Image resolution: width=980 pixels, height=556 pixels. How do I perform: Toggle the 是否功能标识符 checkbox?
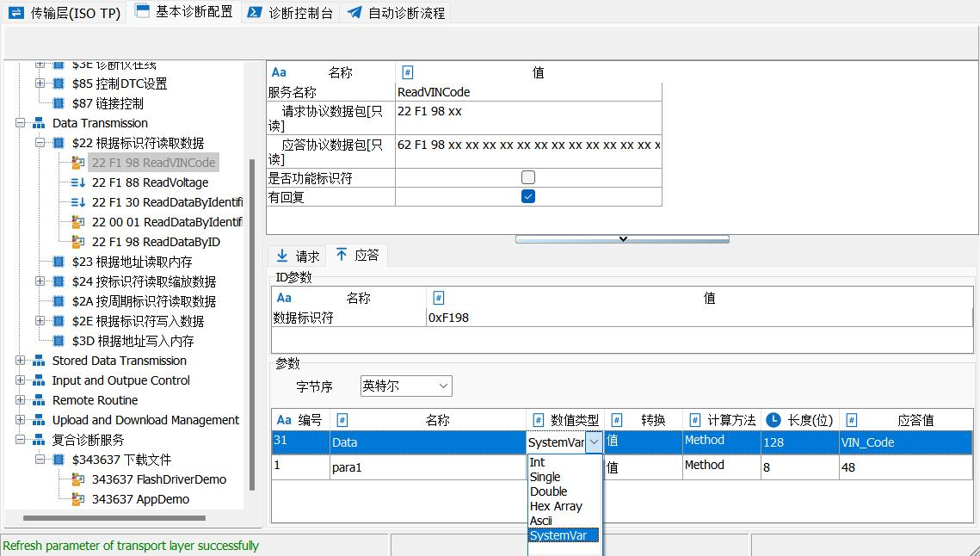coord(528,177)
